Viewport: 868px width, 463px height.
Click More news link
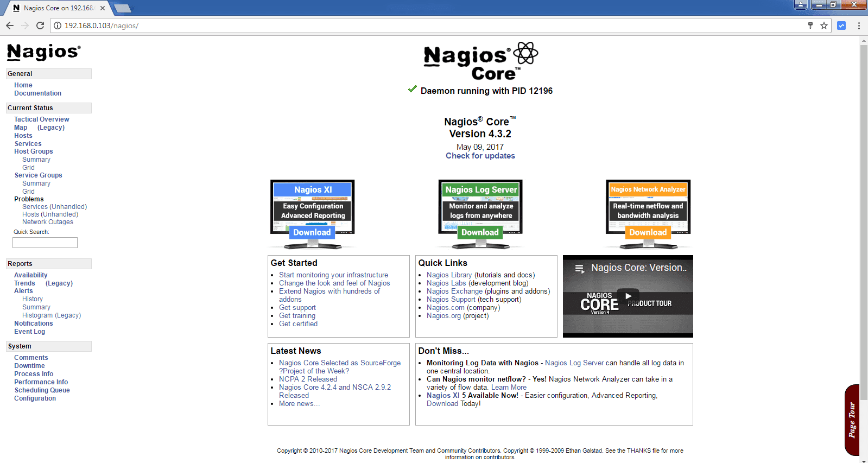(x=299, y=404)
